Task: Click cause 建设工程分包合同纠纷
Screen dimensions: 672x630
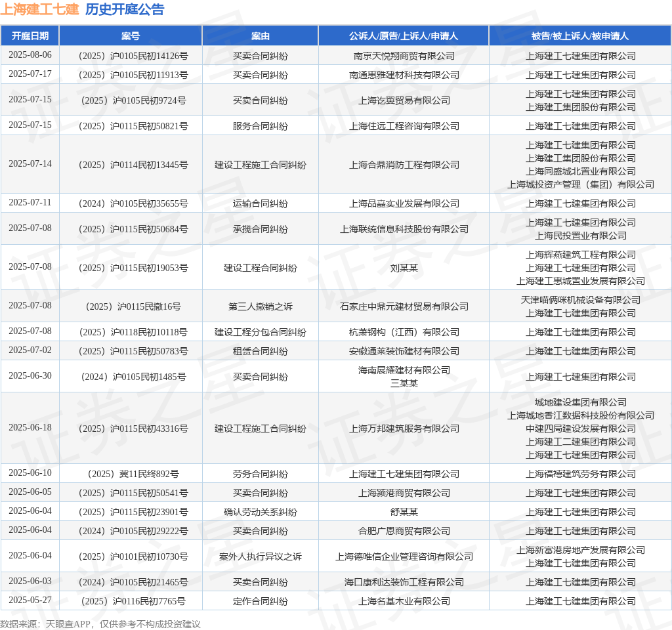Action: tap(260, 332)
